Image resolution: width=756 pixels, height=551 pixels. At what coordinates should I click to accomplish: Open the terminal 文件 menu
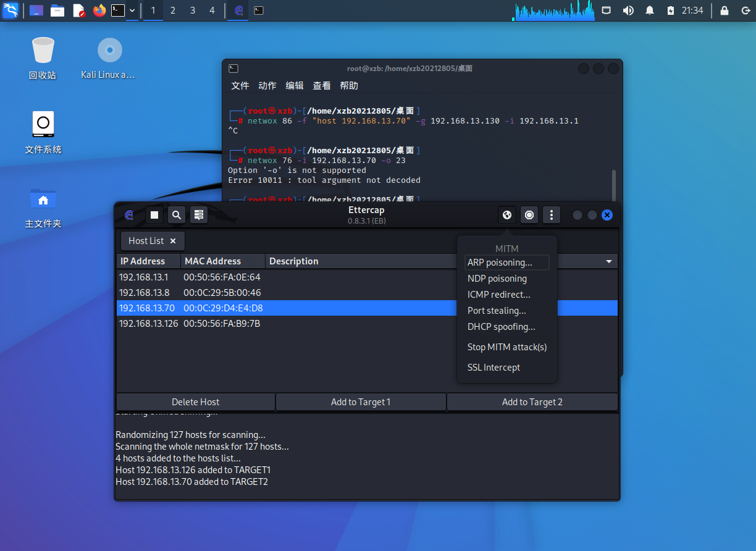(x=240, y=86)
